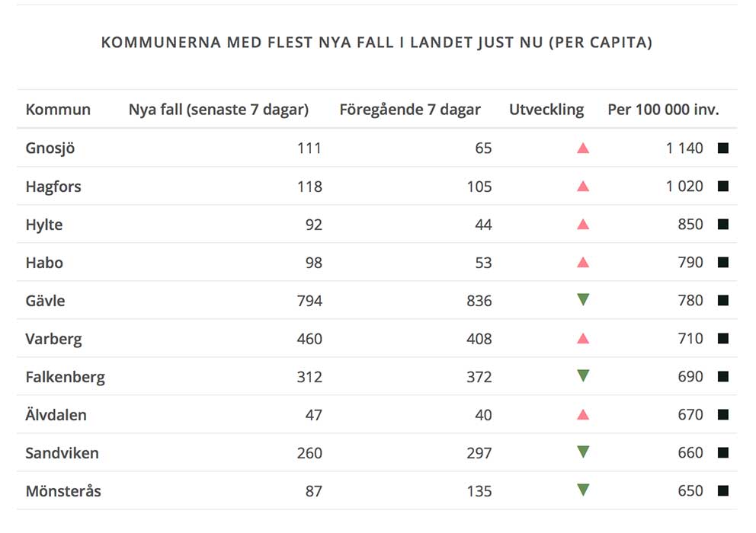Viewport: 756px width, 533px height.
Task: Open the Falkenberg row label
Action: tap(65, 377)
